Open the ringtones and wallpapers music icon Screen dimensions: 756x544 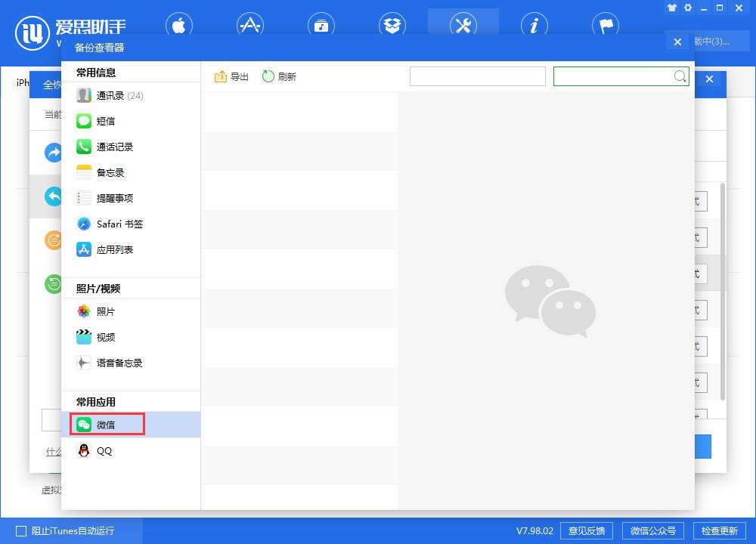click(x=321, y=25)
